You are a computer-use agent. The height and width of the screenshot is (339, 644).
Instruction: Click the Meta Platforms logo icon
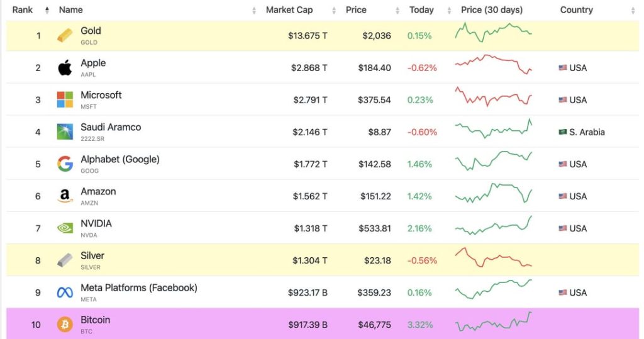(x=65, y=292)
